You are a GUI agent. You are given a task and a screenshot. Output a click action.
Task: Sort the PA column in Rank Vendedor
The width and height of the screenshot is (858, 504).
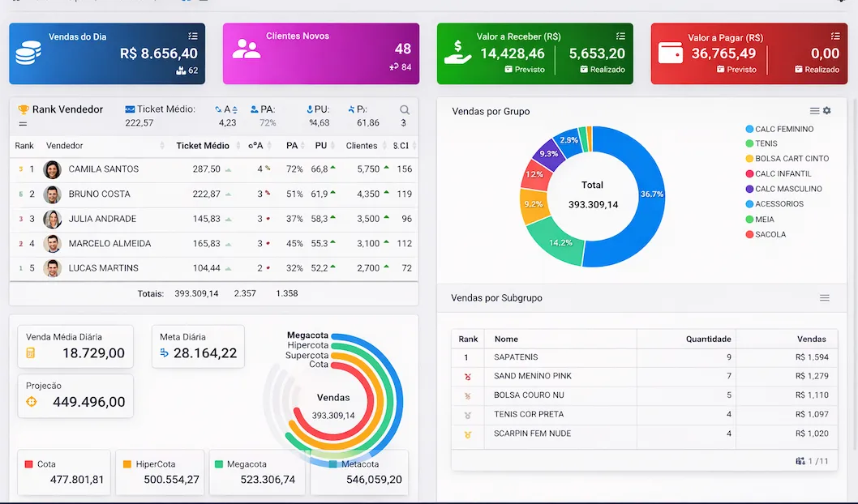pyautogui.click(x=294, y=146)
